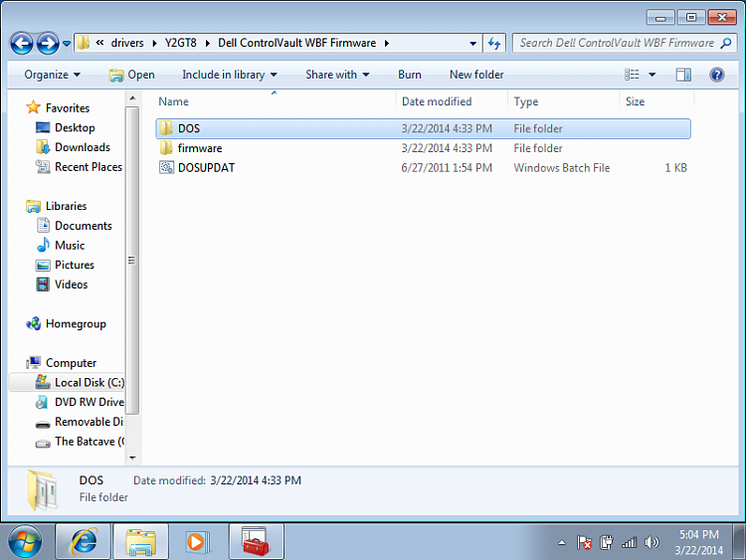The image size is (746, 560).
Task: Open Help with the question mark icon
Action: (716, 75)
